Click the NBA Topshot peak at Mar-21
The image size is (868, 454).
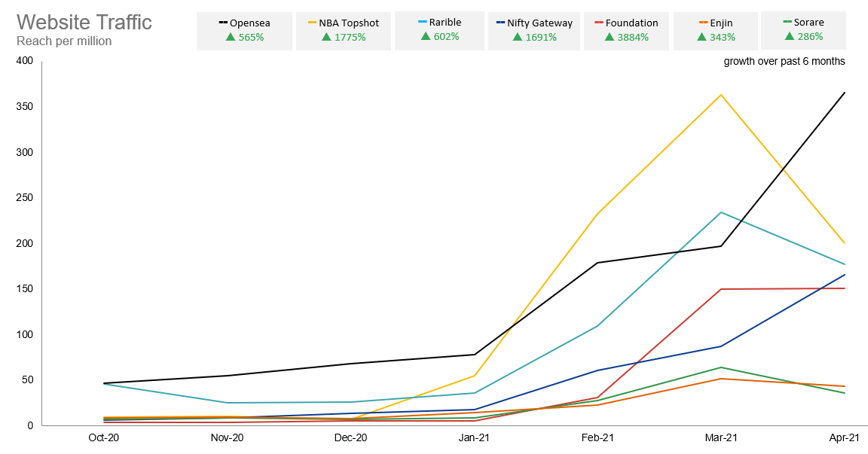point(721,95)
